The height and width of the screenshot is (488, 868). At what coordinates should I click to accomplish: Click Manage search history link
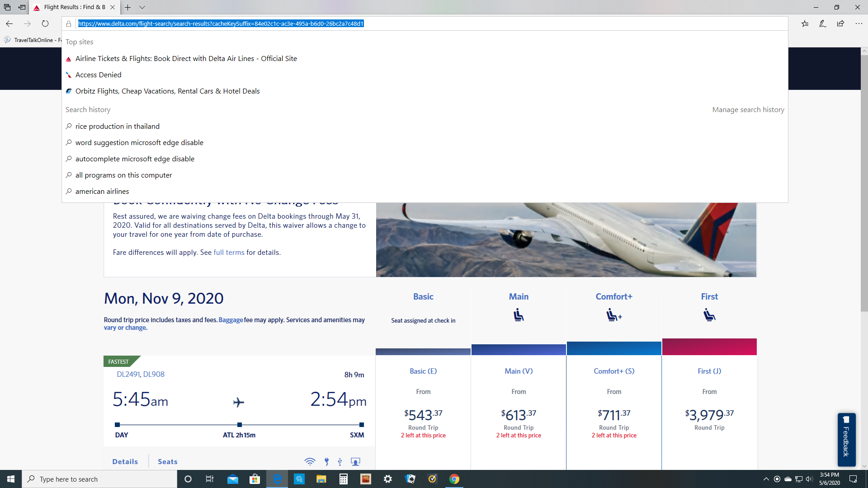748,109
